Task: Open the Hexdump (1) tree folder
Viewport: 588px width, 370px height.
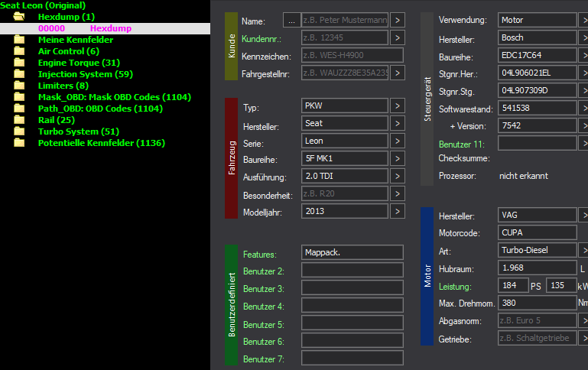Action: (67, 17)
